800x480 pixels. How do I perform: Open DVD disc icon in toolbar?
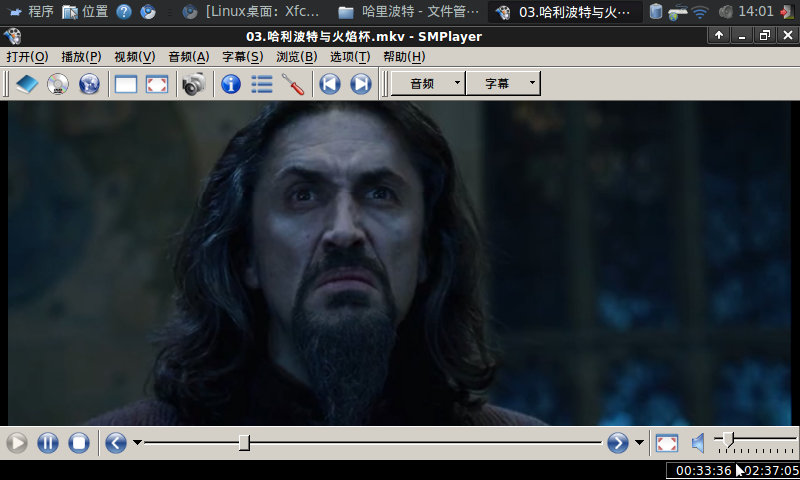[58, 84]
